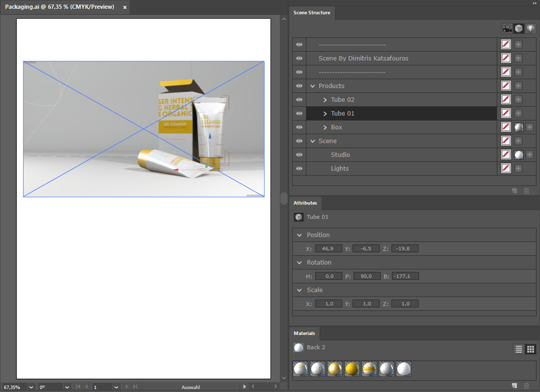Switch Materials panel to list view
Viewport: 540px width, 392px height.
click(x=519, y=349)
